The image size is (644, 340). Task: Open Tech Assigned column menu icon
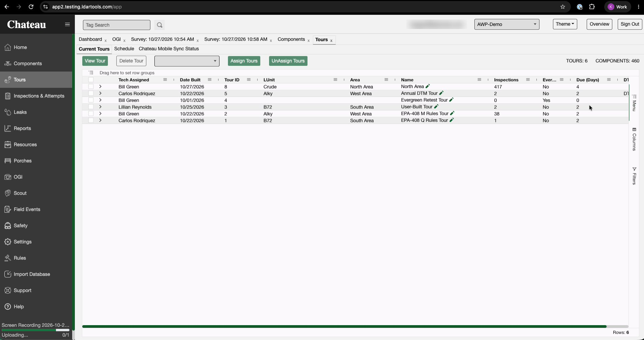coord(165,80)
